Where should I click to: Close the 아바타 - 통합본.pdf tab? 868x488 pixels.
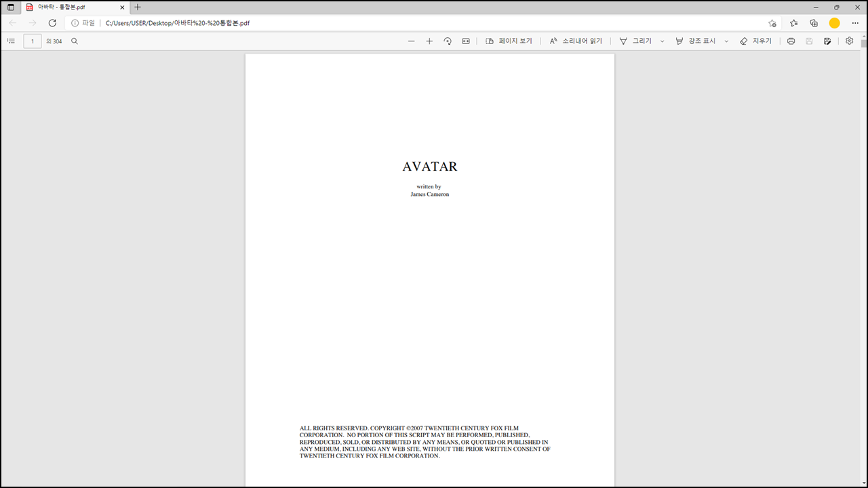[122, 7]
